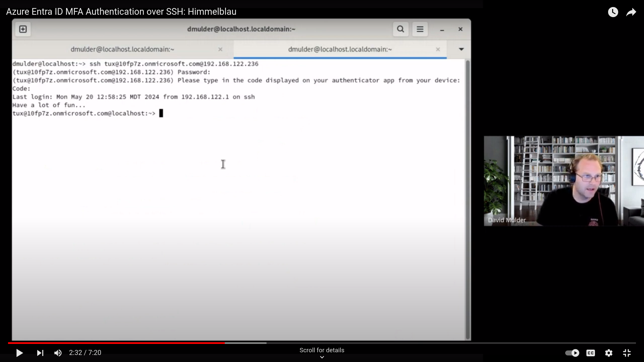Toggle the autoplay switch
This screenshot has width=644, height=362.
pos(572,353)
